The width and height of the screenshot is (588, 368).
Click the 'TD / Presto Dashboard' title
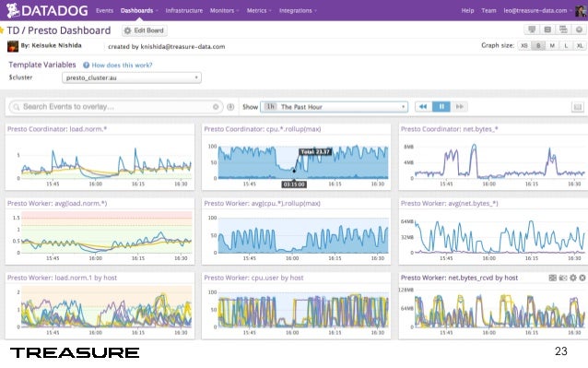(x=59, y=30)
